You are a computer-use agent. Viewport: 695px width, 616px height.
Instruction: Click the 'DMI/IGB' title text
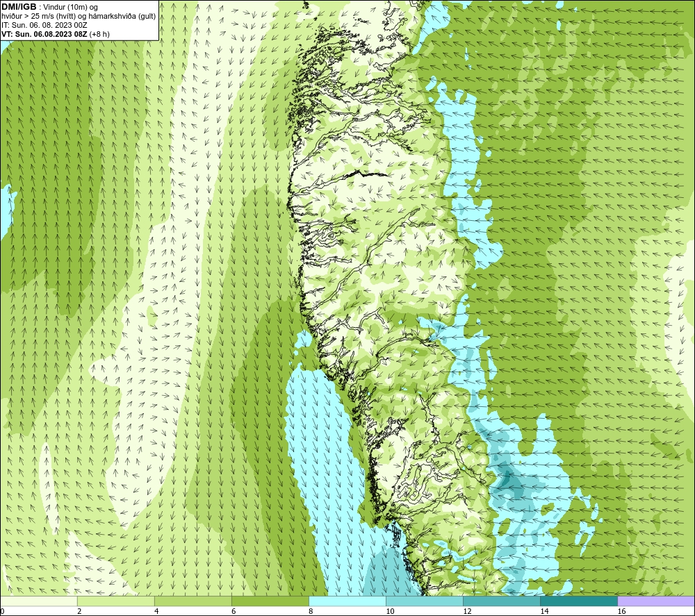19,7
